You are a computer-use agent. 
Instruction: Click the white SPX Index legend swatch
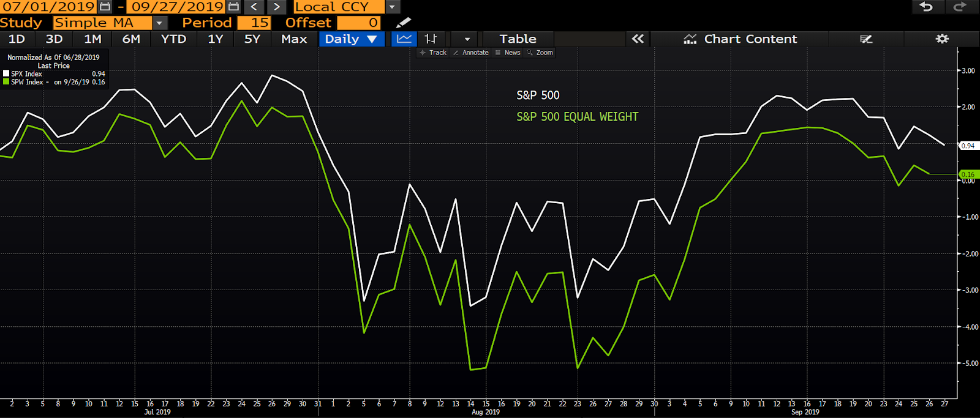(6, 73)
